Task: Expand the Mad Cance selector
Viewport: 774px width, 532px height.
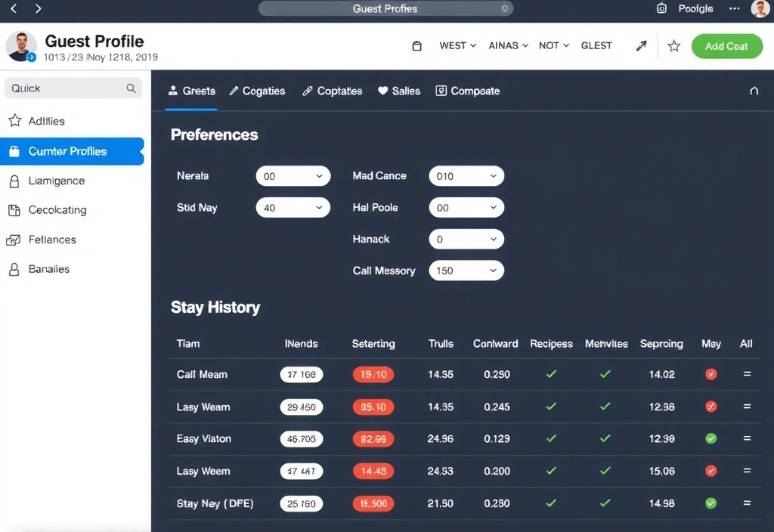Action: coord(466,175)
